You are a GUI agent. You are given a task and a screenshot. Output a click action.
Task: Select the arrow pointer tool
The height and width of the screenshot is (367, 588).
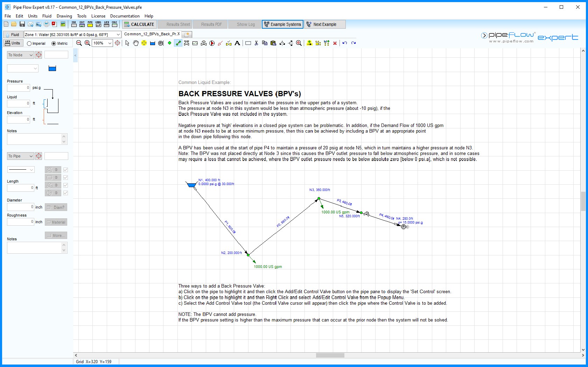coord(127,43)
